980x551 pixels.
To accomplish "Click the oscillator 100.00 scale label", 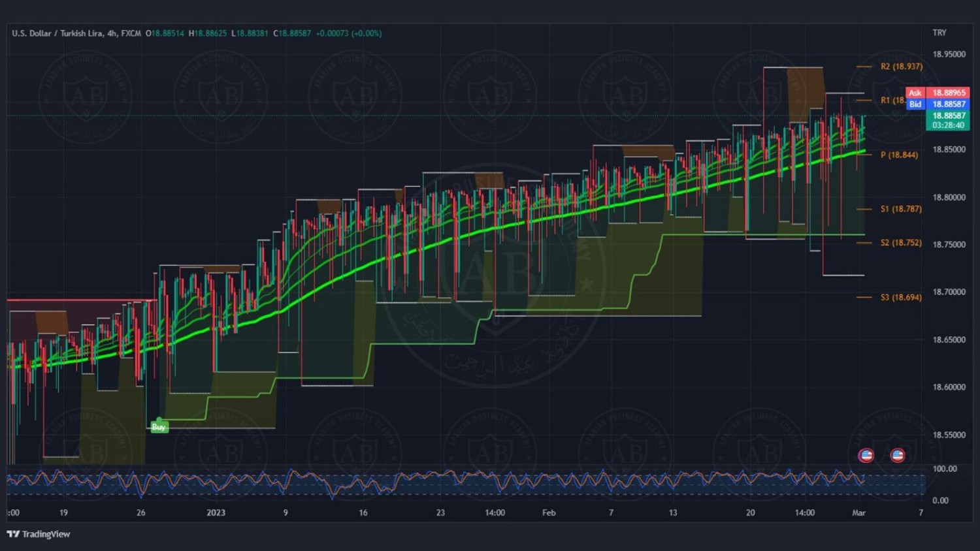I will coord(945,469).
